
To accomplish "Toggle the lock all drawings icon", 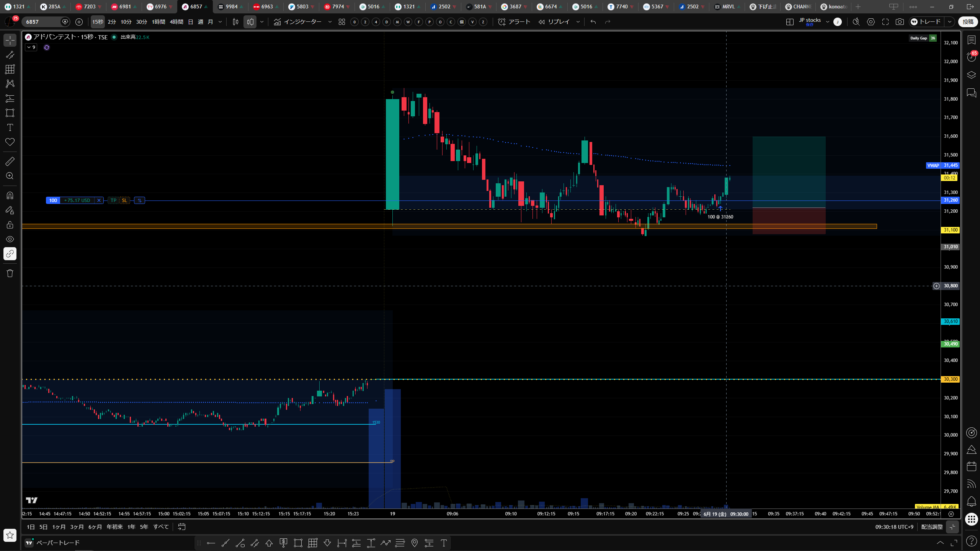I will pyautogui.click(x=10, y=225).
